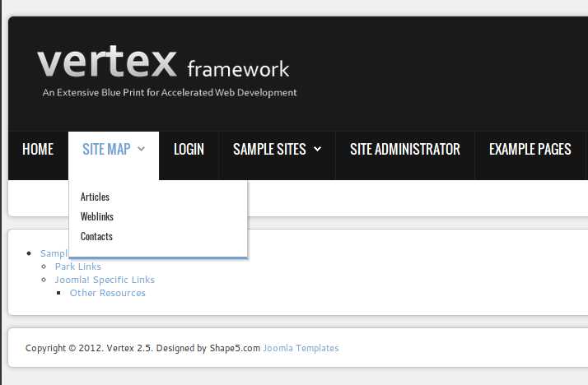The width and height of the screenshot is (588, 385).
Task: Open the HOME menu item
Action: (38, 149)
